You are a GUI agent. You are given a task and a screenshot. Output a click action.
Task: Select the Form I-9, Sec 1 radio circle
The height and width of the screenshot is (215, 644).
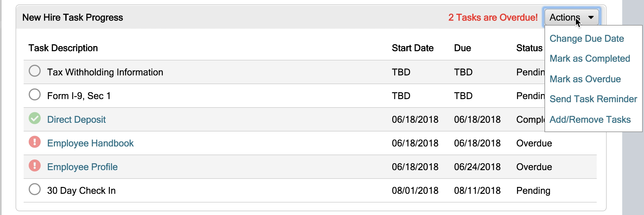(35, 95)
